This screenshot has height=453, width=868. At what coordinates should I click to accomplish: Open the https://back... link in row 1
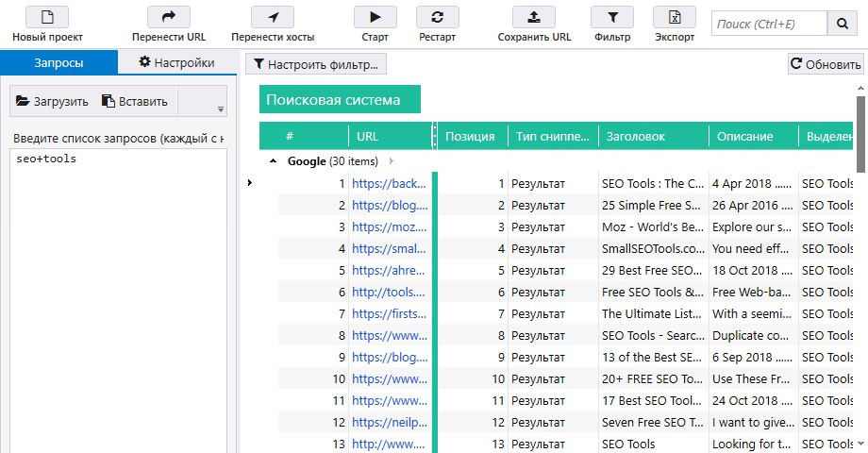(x=389, y=183)
